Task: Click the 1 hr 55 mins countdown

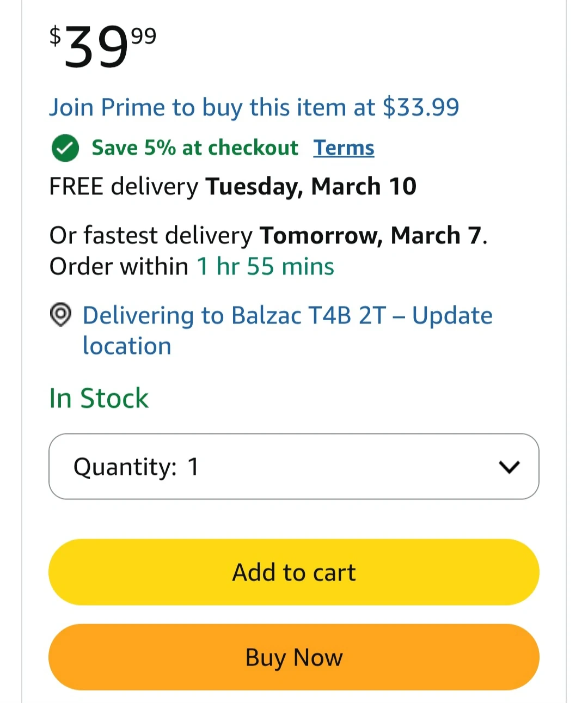Action: pos(265,267)
